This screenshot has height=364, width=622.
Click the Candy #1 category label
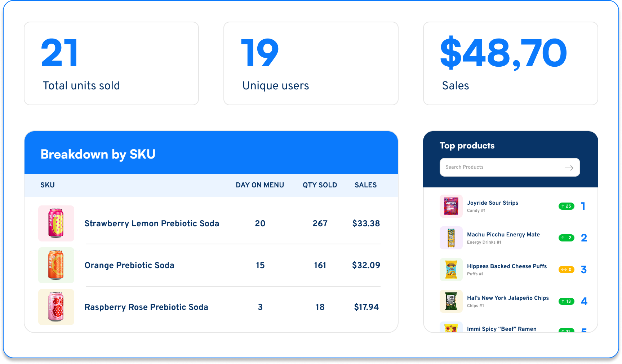[476, 210]
